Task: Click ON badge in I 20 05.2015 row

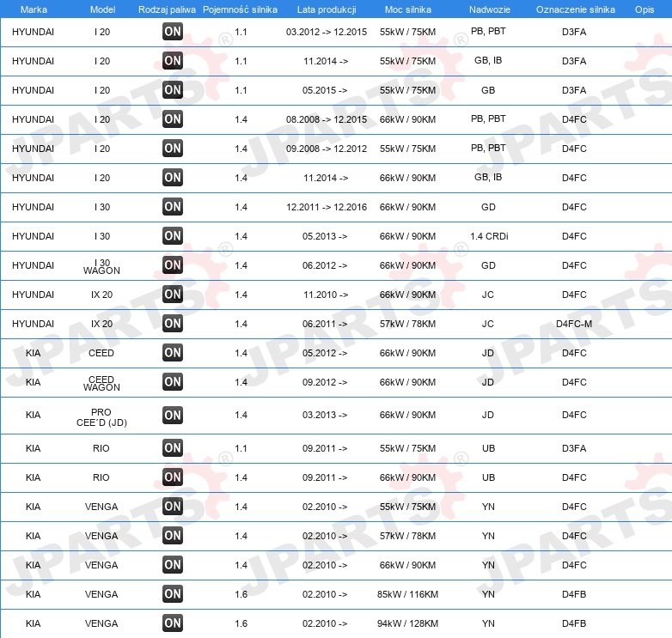Action: [173, 90]
